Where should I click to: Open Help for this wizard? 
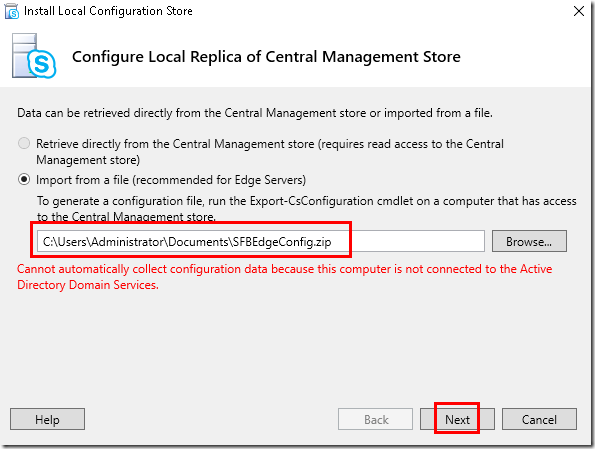[x=47, y=419]
